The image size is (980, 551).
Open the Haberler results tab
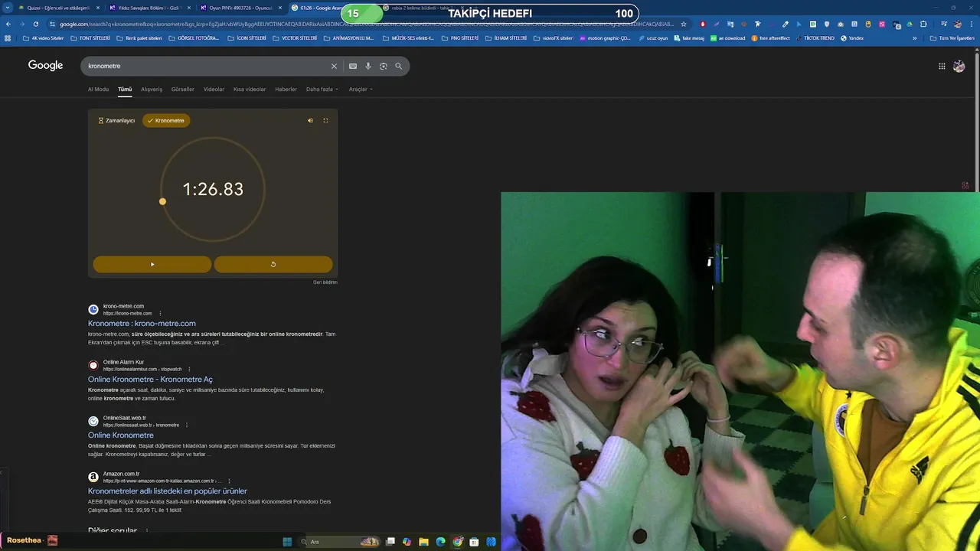click(x=286, y=89)
